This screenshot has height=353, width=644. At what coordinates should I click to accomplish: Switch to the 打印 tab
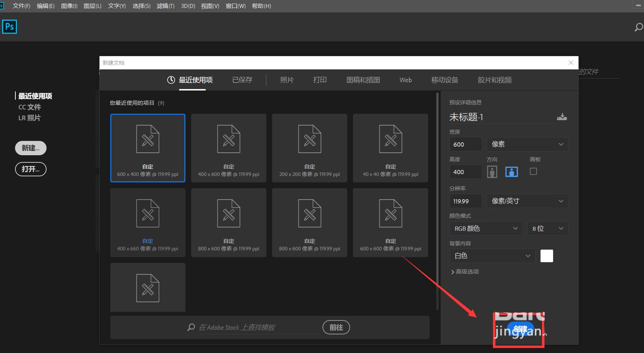pyautogui.click(x=320, y=80)
